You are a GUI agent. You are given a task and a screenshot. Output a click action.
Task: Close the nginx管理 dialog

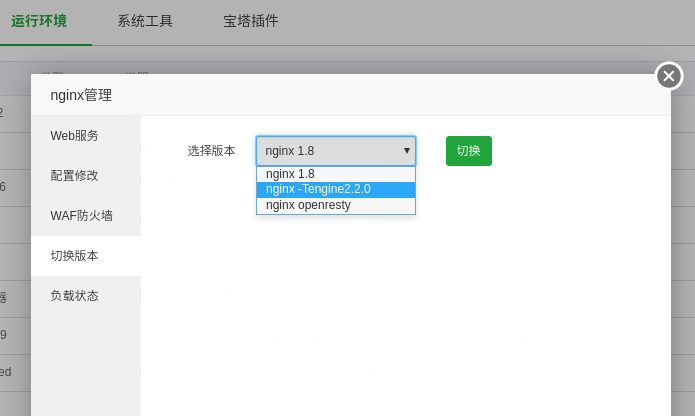(669, 76)
